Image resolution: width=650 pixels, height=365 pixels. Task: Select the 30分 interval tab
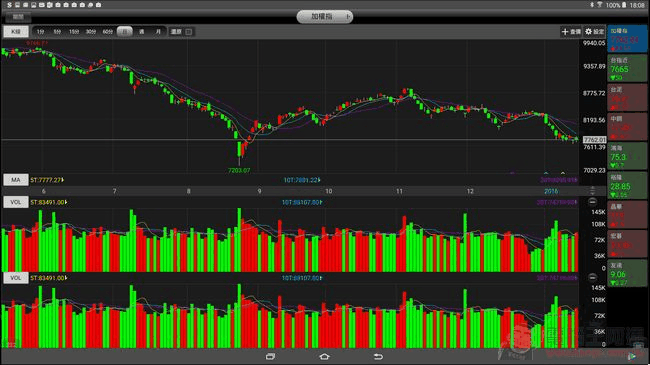click(91, 32)
